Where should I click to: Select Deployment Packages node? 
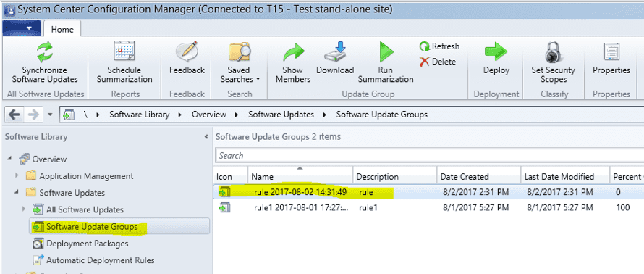pos(87,244)
